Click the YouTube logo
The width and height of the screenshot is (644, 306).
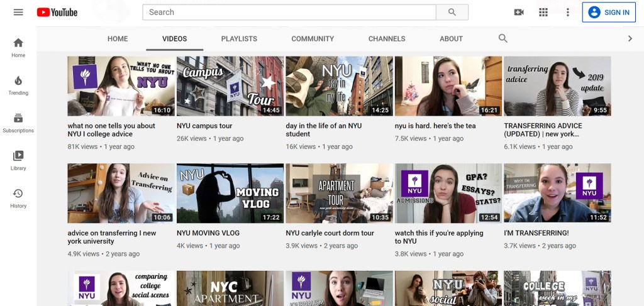[x=57, y=13]
